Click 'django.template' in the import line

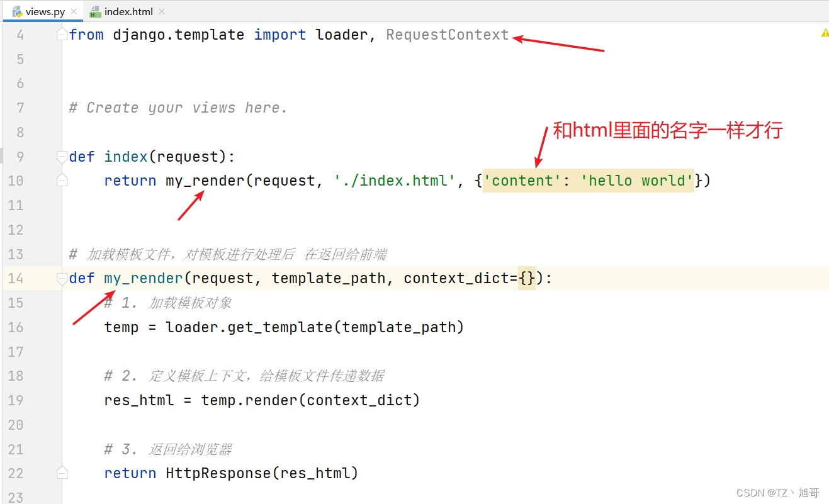pos(179,35)
